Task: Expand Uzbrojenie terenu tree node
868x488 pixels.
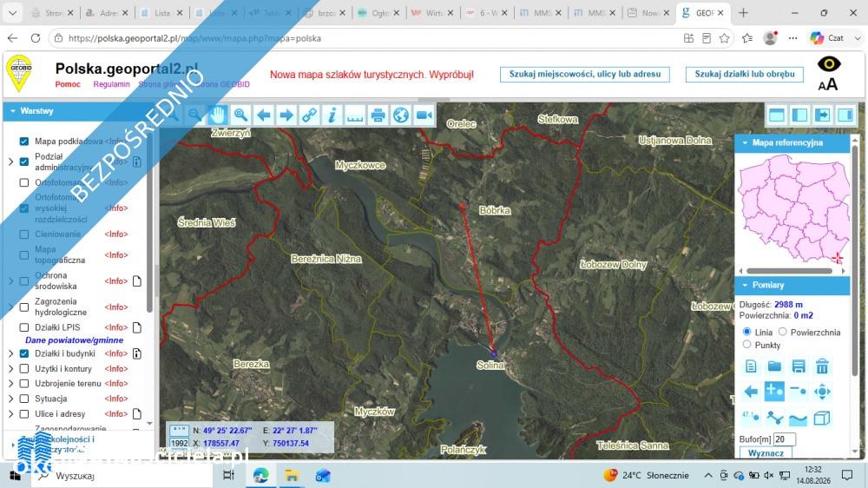Action: coord(11,383)
